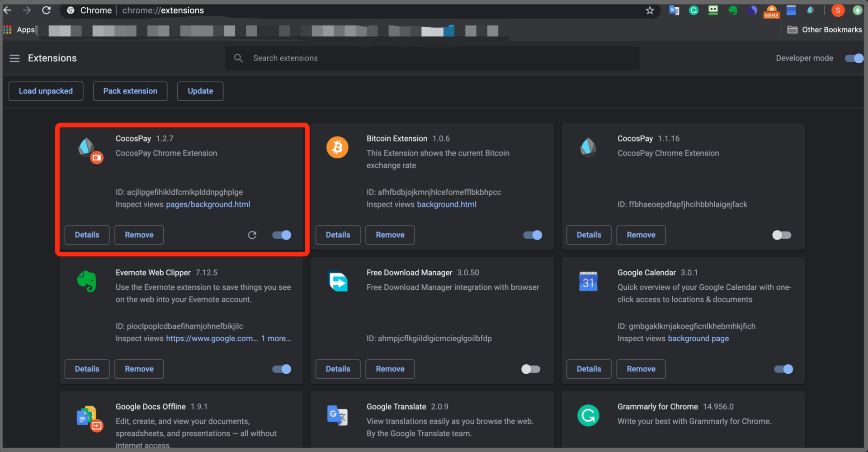Focus the Search extensions field
Viewport: 868px width, 452px height.
432,58
